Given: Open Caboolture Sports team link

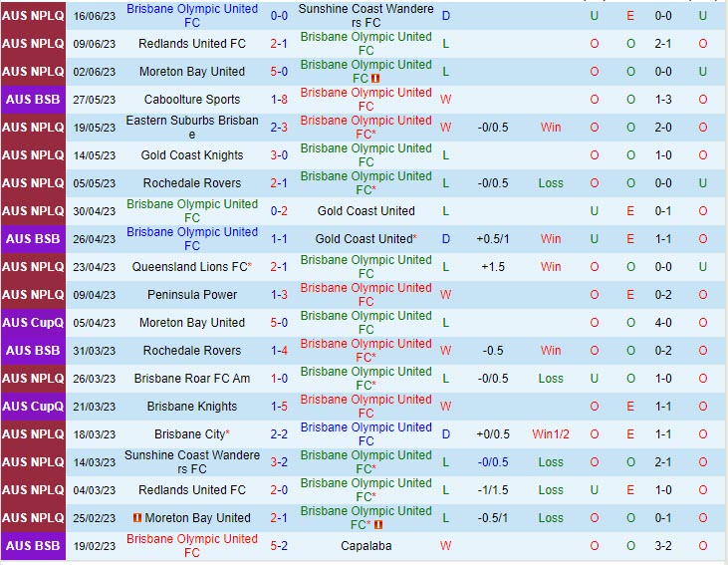Looking at the screenshot, I should pyautogui.click(x=192, y=100).
